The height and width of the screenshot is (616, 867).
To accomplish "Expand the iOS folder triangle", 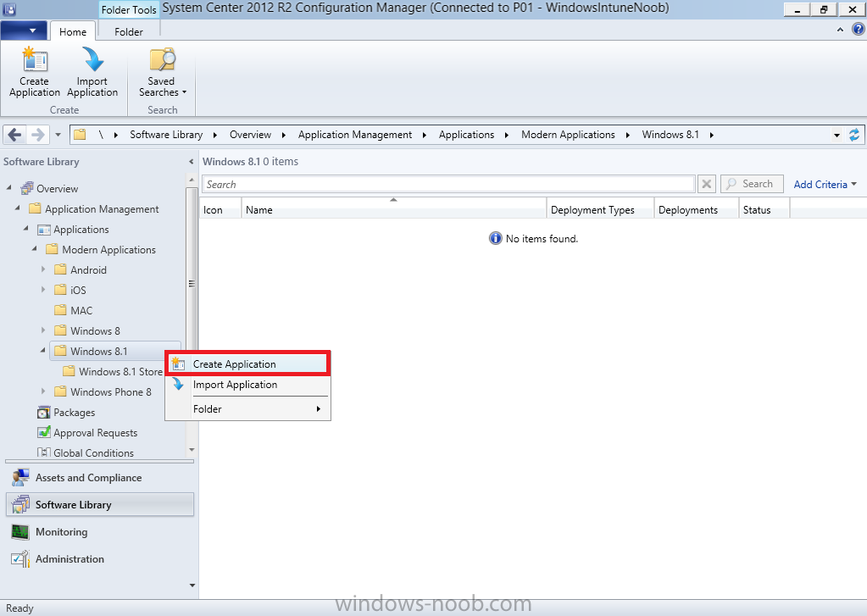I will 43,290.
